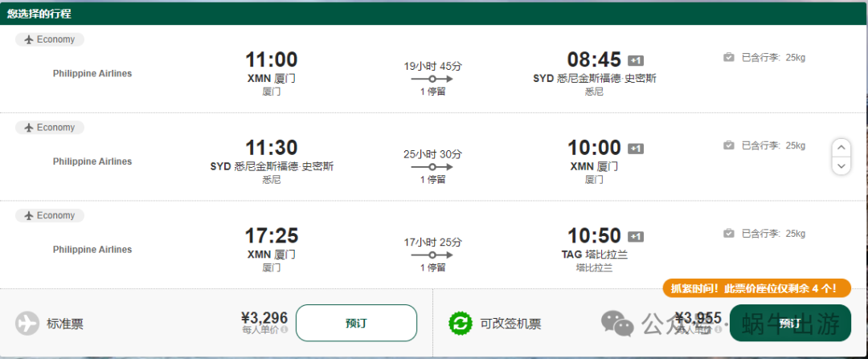Click the info icon next to ¥3,296 每人单价
The width and height of the screenshot is (868, 359).
click(x=285, y=329)
